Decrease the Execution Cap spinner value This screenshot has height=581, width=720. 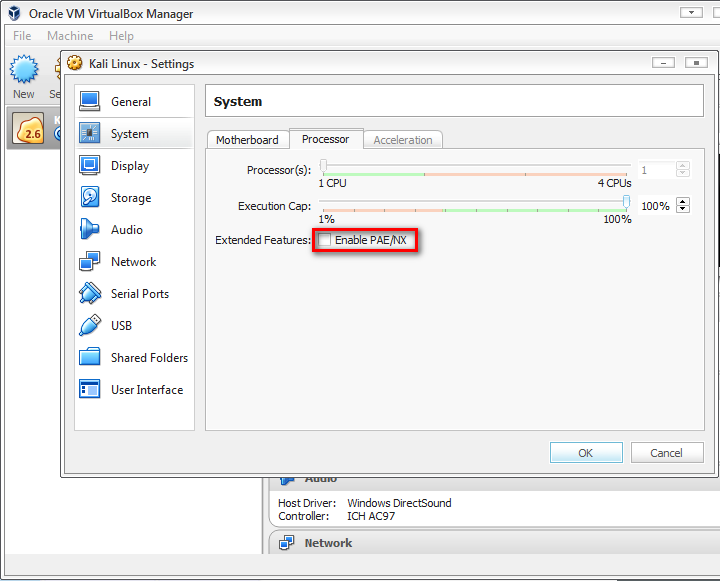point(683,209)
